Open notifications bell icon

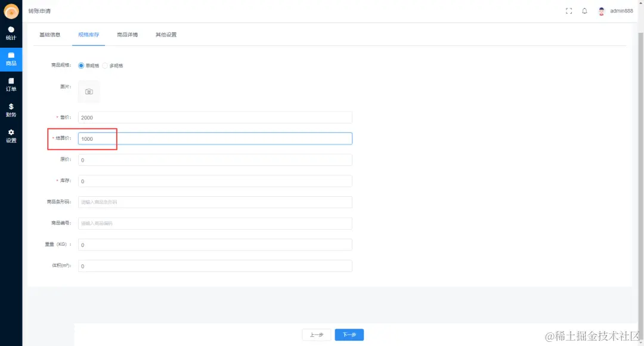584,11
